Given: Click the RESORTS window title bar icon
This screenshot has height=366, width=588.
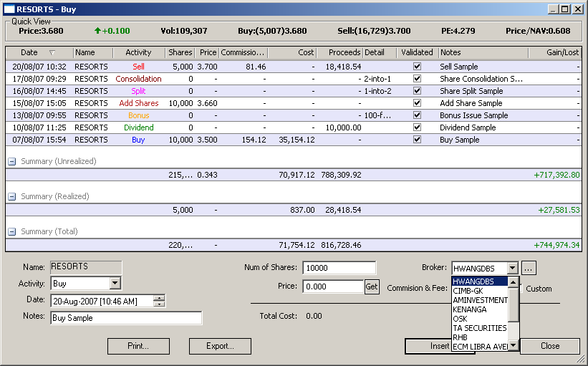Looking at the screenshot, I should point(9,9).
